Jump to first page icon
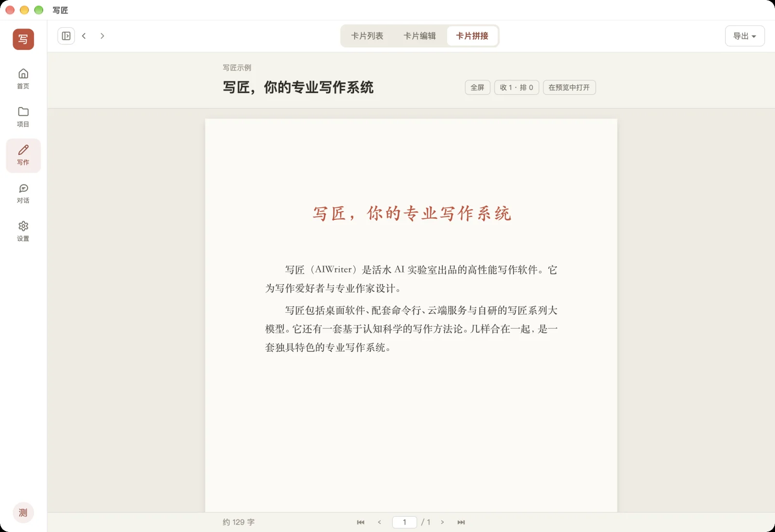This screenshot has width=775, height=532. 360,522
